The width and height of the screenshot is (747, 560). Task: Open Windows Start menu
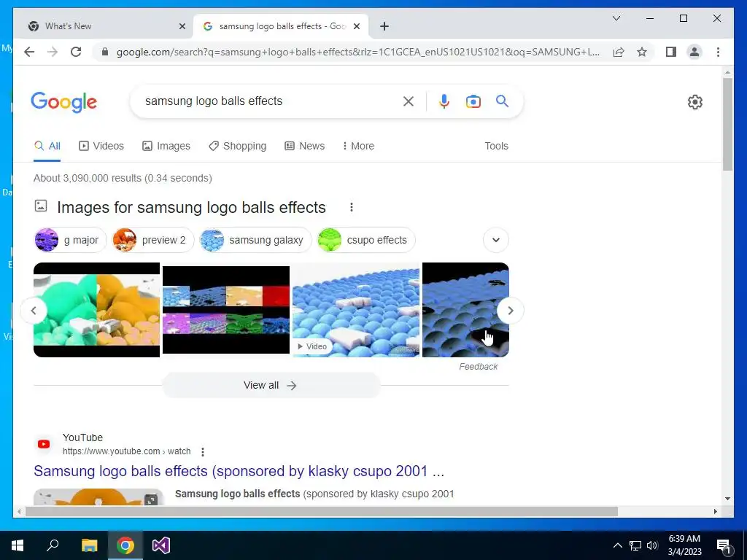(x=18, y=545)
